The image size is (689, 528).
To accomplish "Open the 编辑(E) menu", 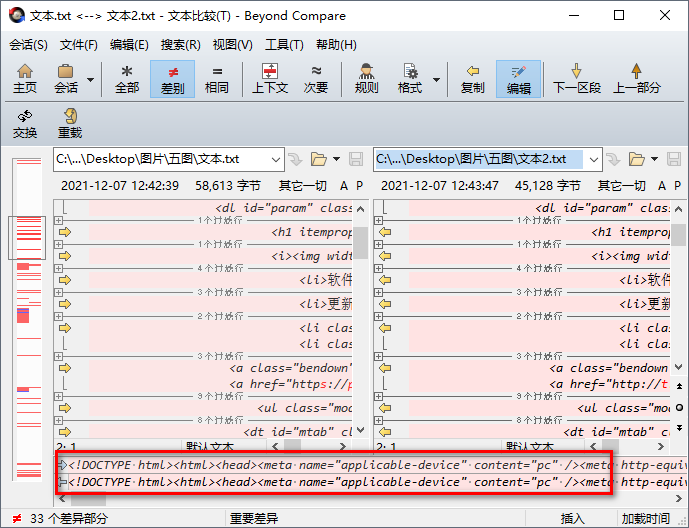I will pyautogui.click(x=129, y=45).
